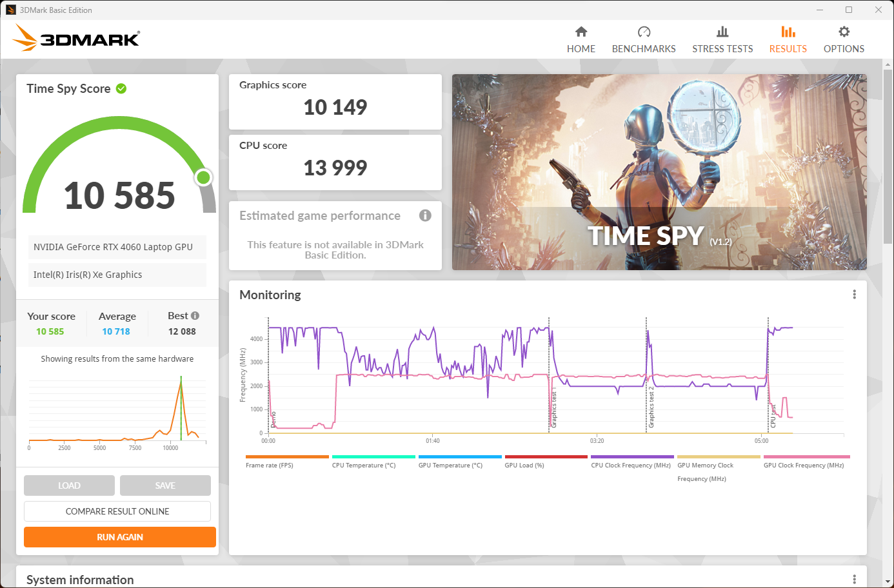The width and height of the screenshot is (894, 588).
Task: Click the Graphics test 2 timeline marker
Action: click(x=650, y=407)
